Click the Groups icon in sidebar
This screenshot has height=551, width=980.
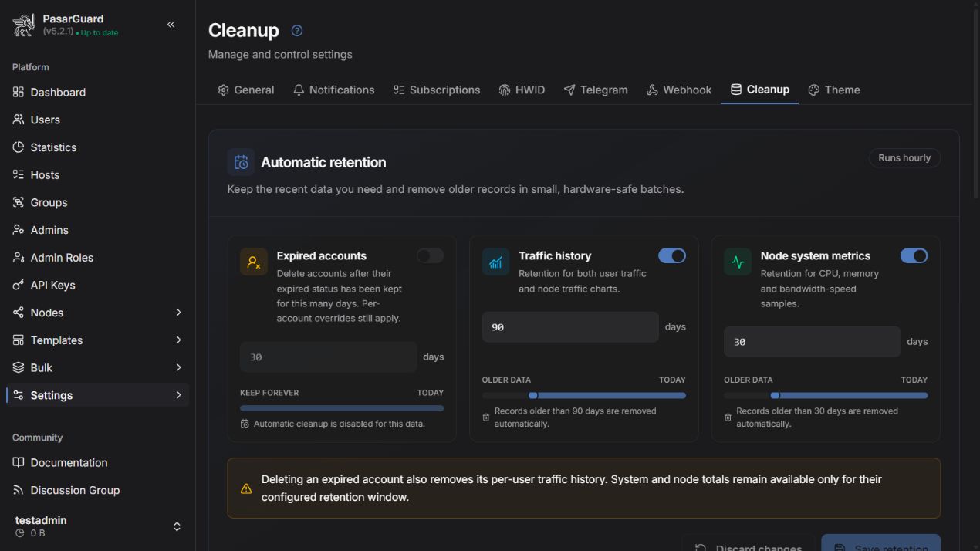pos(19,202)
